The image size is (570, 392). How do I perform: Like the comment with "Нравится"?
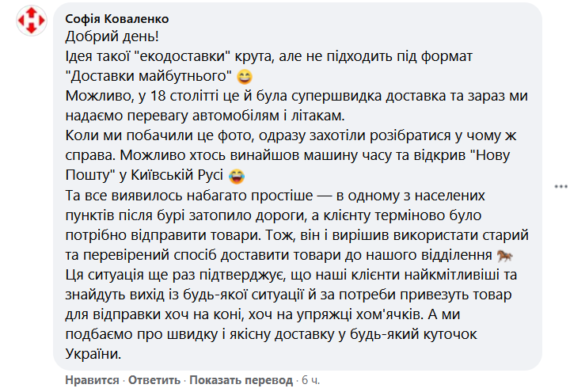(92, 380)
